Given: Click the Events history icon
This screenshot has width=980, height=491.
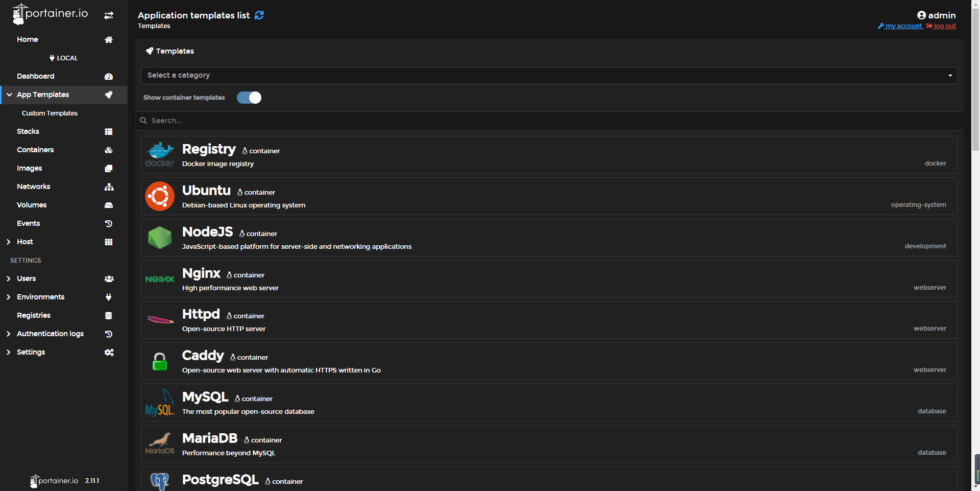Looking at the screenshot, I should point(109,223).
